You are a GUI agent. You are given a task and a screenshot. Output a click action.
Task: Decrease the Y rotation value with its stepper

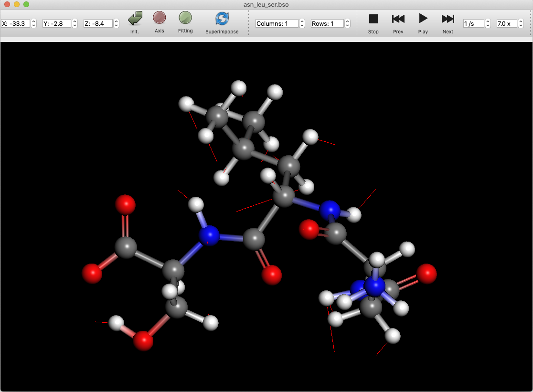tap(75, 25)
